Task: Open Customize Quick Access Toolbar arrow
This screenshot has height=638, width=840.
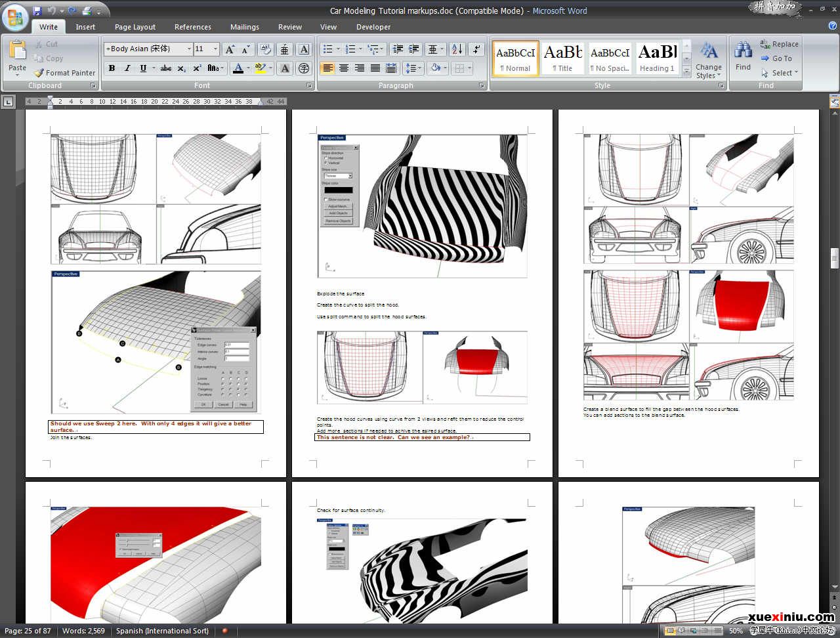Action: [99, 11]
